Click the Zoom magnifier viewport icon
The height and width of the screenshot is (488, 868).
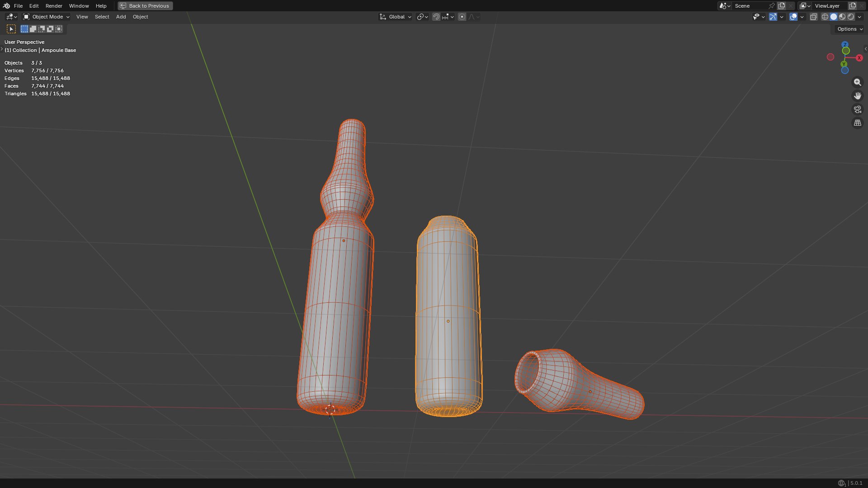tap(857, 82)
